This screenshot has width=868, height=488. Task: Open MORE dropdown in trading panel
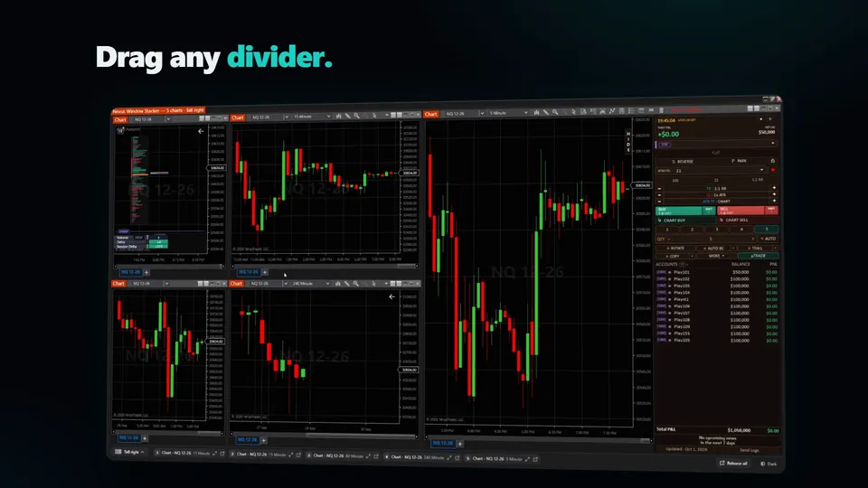pos(716,256)
